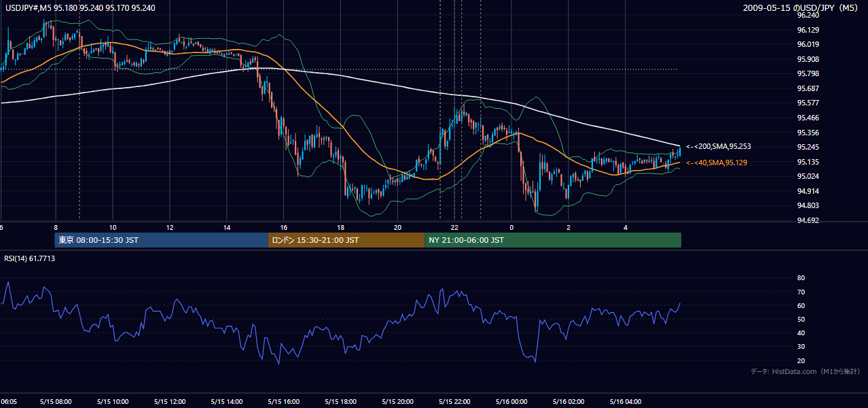Click price level 94.803 on axis

[807, 205]
